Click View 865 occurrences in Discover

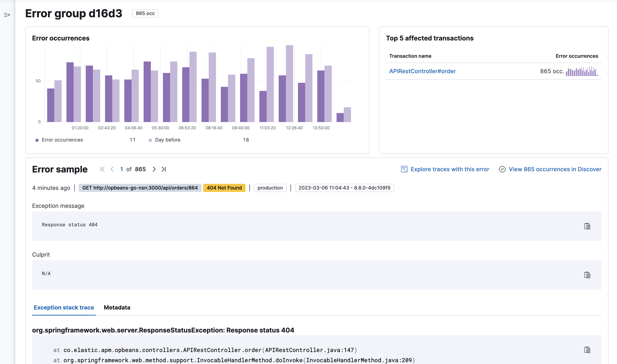555,169
